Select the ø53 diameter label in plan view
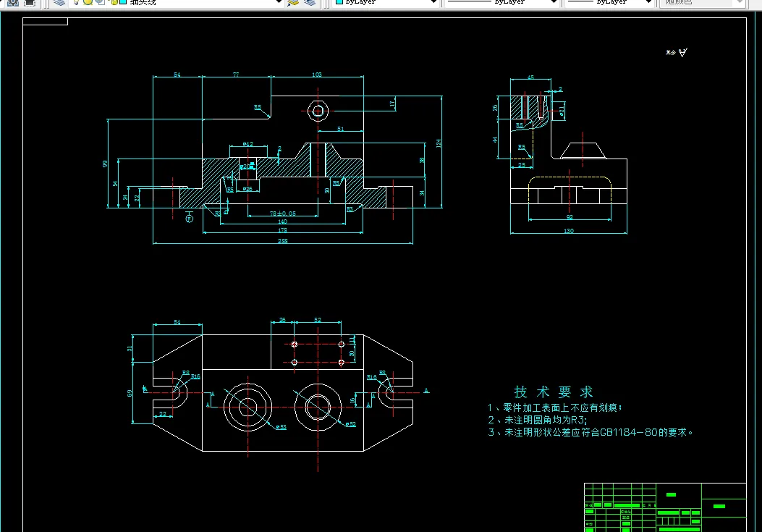762x532 pixels. pos(281,427)
